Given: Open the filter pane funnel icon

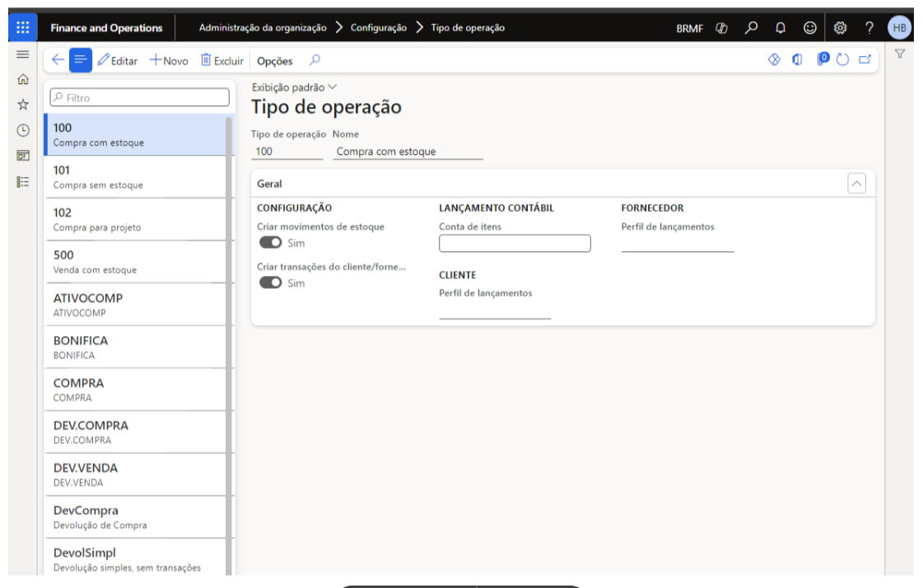Looking at the screenshot, I should 900,54.
